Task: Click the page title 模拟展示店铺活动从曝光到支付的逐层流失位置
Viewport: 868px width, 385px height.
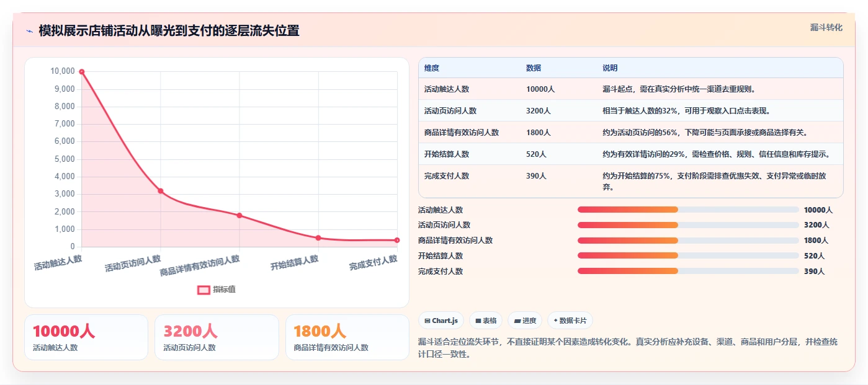Action: point(169,31)
